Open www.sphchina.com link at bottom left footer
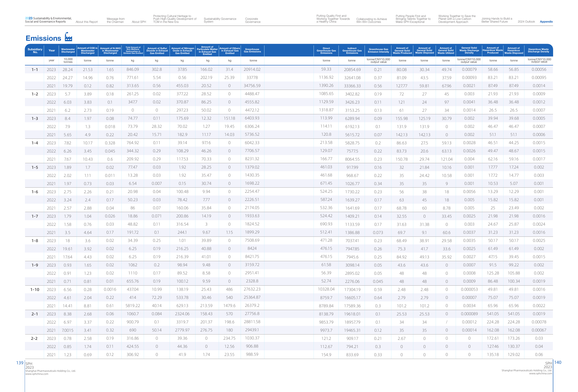 click(x=37, y=374)
